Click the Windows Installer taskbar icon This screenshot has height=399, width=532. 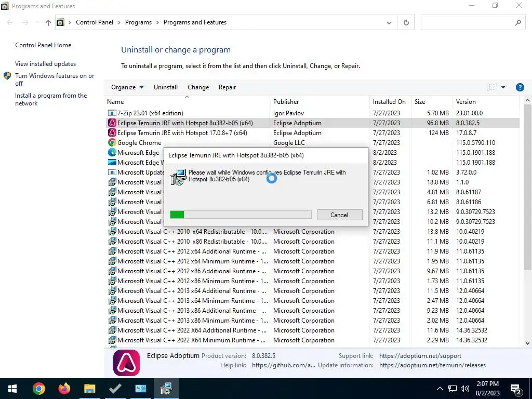[x=166, y=389]
